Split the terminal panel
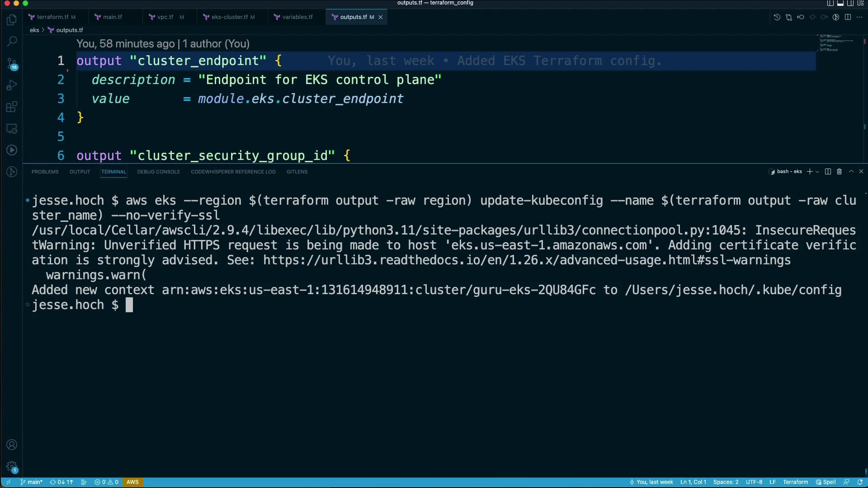The height and width of the screenshot is (488, 868). (x=828, y=172)
